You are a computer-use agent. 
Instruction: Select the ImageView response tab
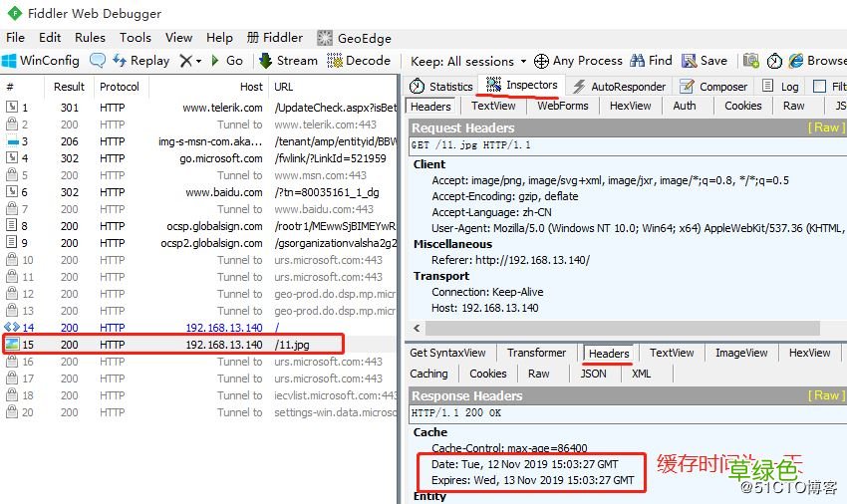pyautogui.click(x=741, y=353)
